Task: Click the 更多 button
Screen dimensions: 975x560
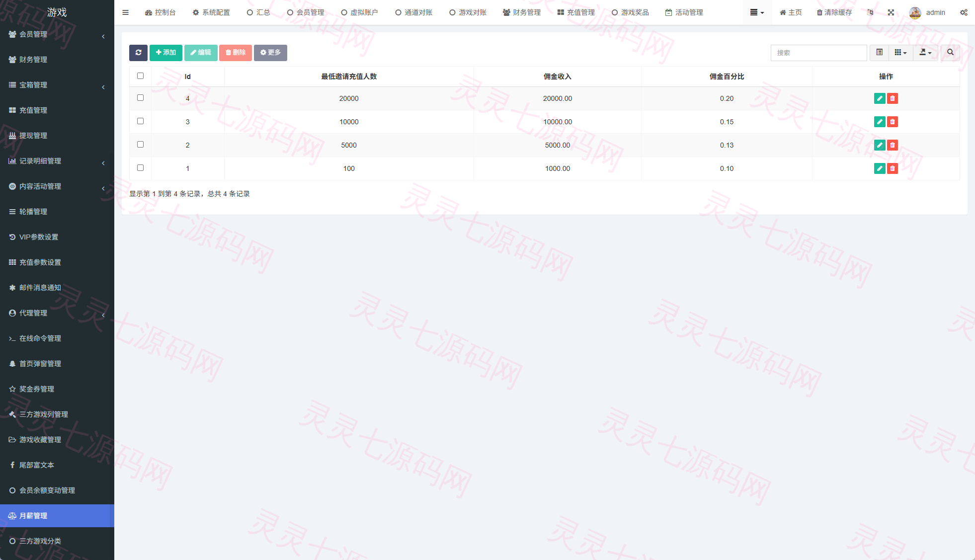Action: 270,53
